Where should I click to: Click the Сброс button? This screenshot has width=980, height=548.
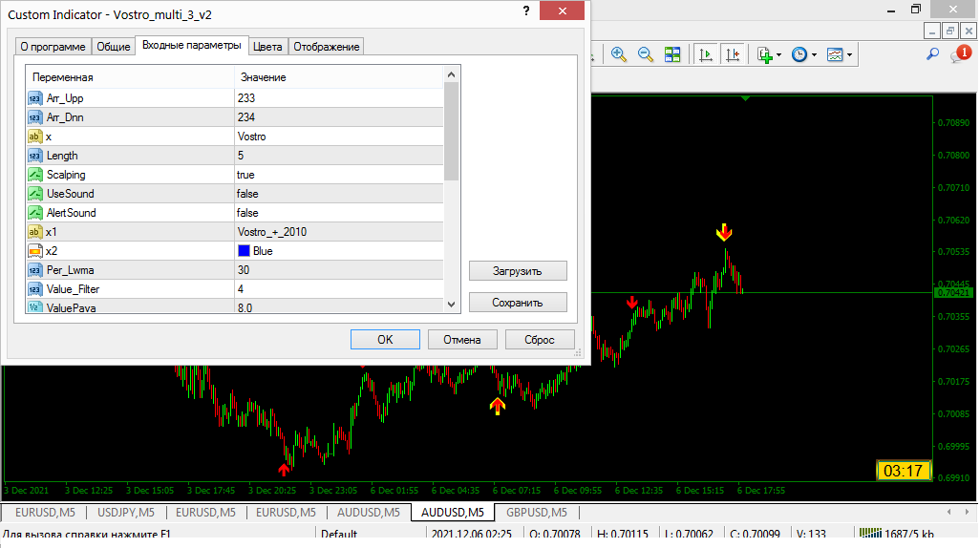pos(540,339)
